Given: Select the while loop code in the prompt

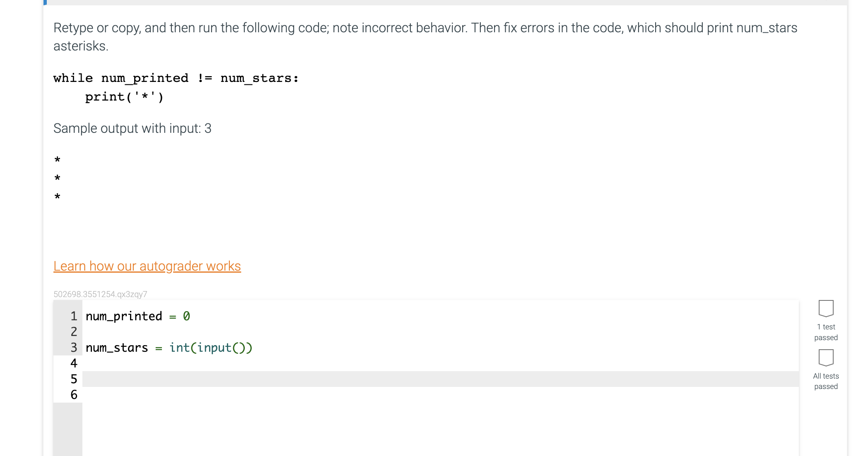Looking at the screenshot, I should point(175,78).
